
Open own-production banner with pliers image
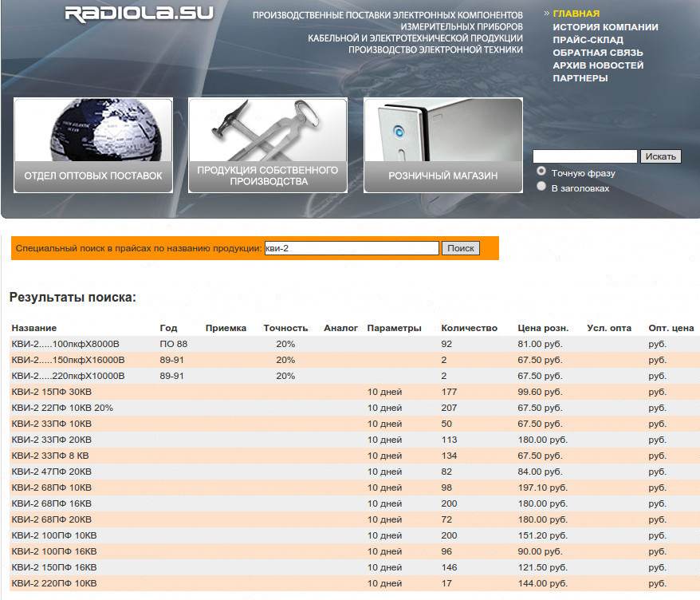point(268,145)
